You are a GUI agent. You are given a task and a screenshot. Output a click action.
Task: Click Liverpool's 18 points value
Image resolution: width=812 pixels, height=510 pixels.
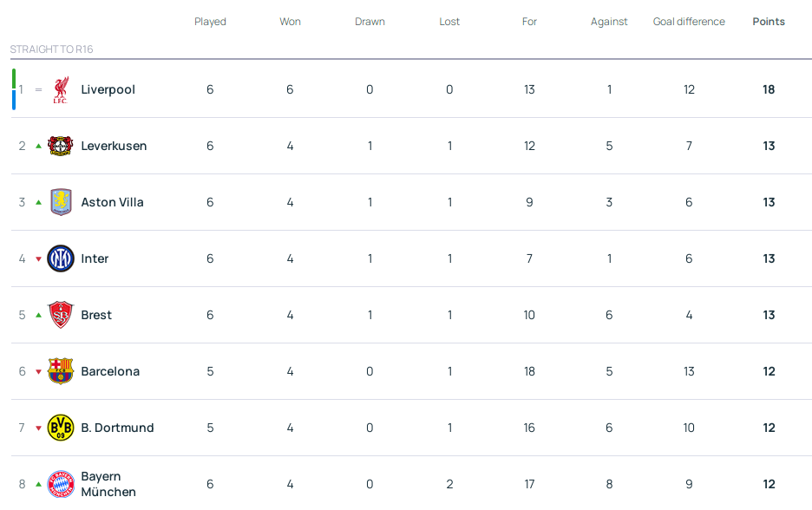click(769, 89)
